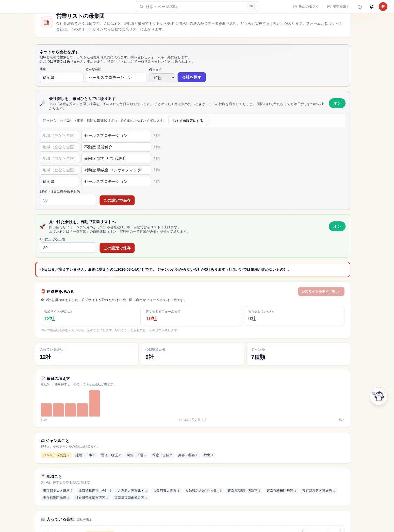Delete the 不動産 賃貸仲介 condition row
394x532 pixels.
(x=157, y=147)
